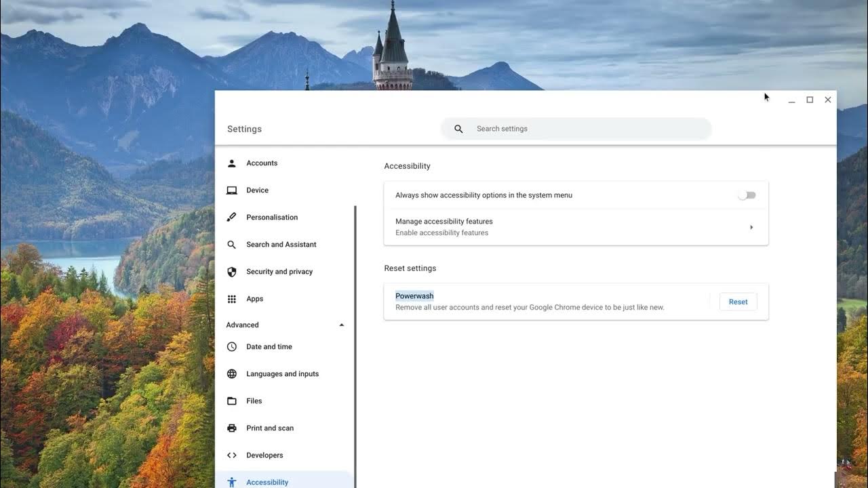Click the Accounts person icon

tap(232, 163)
